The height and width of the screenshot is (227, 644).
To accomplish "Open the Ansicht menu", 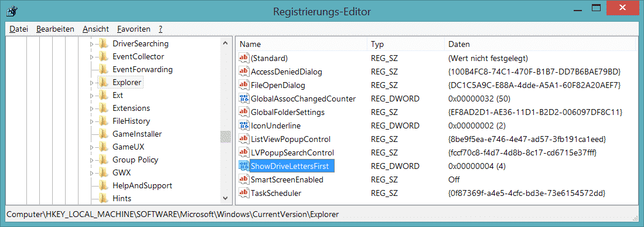I will pyautogui.click(x=96, y=29).
